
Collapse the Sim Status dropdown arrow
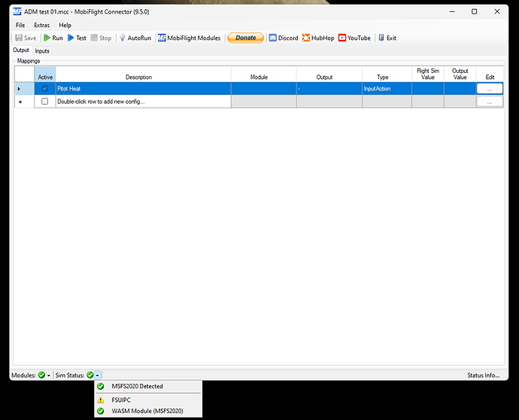coord(97,376)
